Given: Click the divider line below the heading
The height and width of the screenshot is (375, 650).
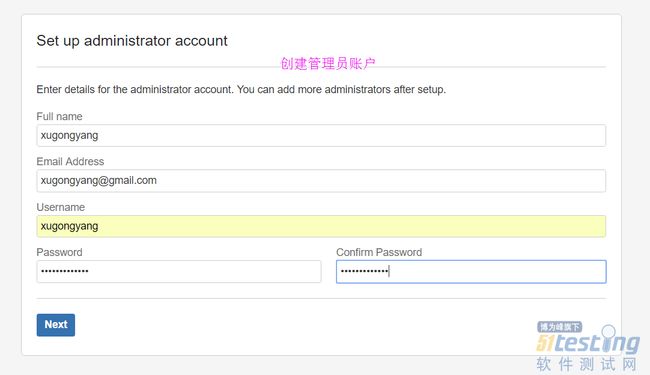Looking at the screenshot, I should pos(321,67).
